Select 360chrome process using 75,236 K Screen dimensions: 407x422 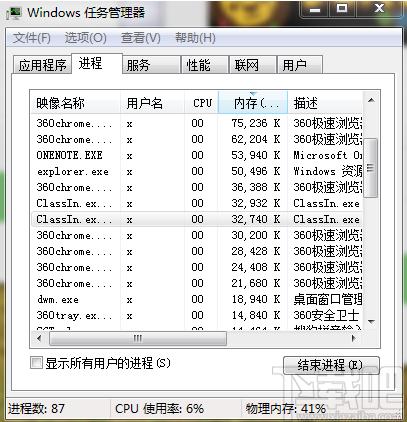coord(197,123)
